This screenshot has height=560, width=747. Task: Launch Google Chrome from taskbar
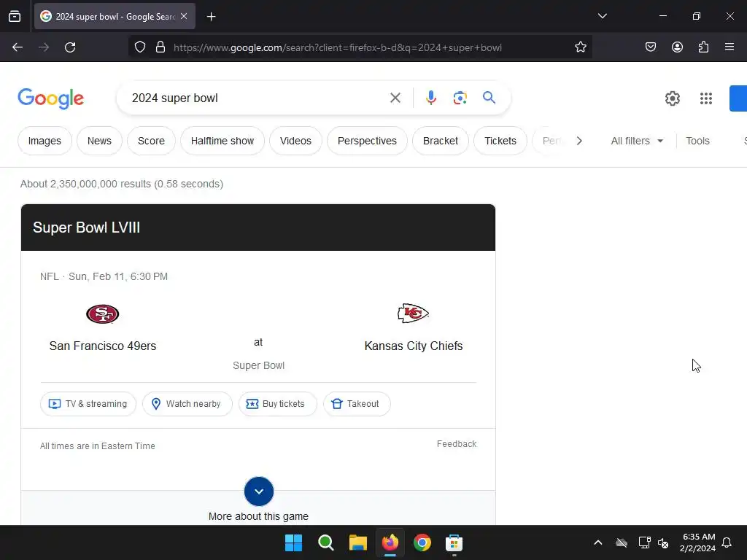[422, 542]
